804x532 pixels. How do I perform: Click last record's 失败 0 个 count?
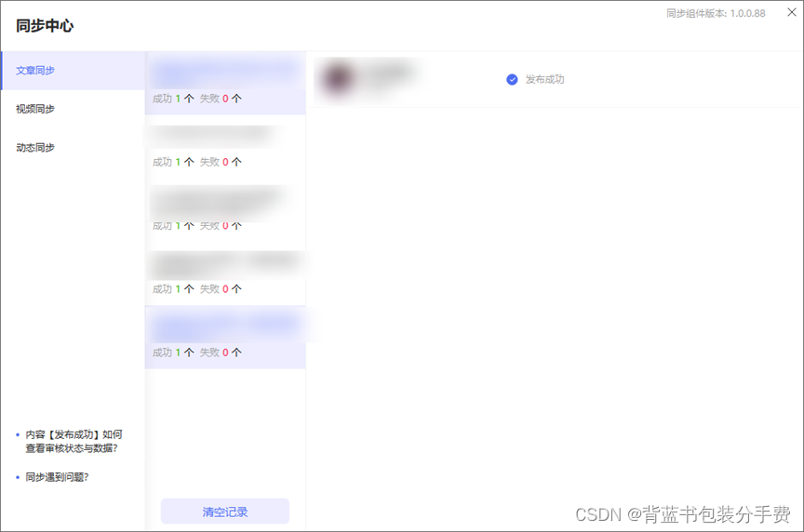click(x=221, y=352)
